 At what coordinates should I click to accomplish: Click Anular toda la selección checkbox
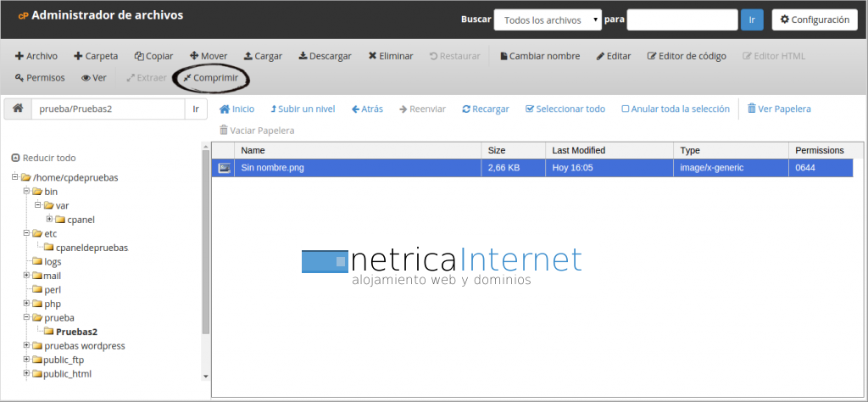626,109
